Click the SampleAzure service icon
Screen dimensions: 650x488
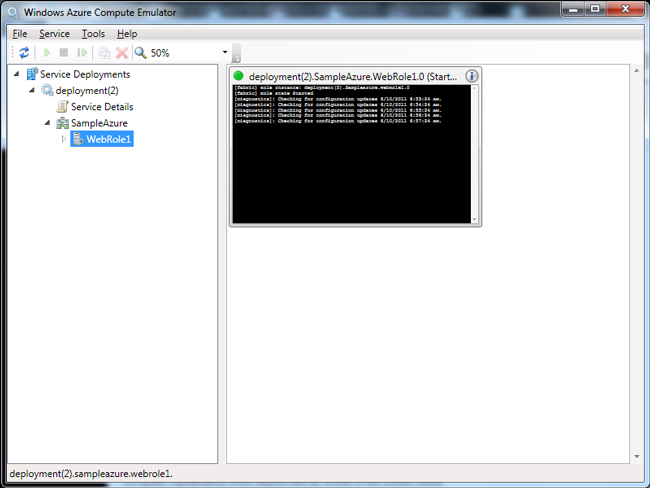(x=63, y=123)
